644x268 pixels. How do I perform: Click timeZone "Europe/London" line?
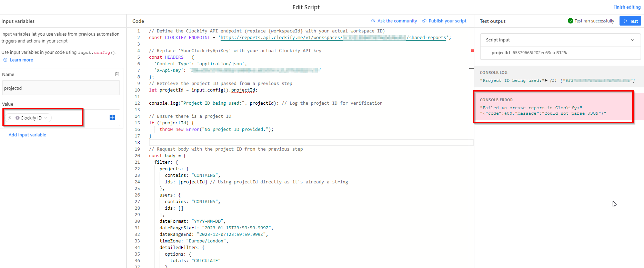click(x=194, y=241)
